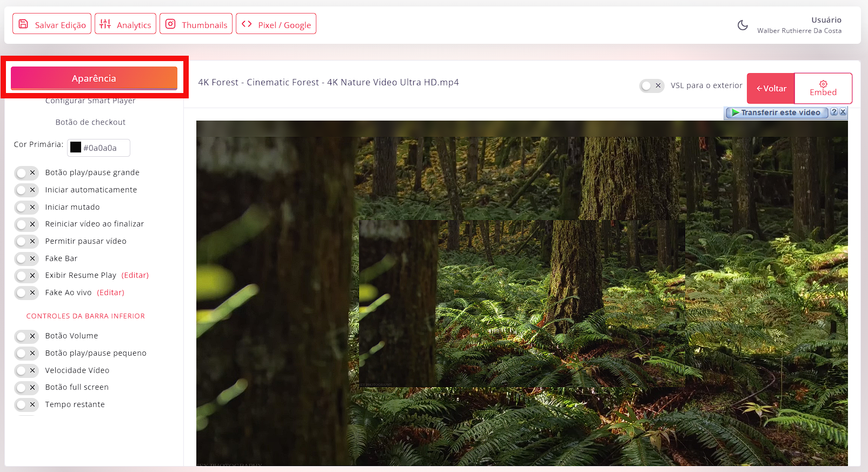Toggle Velocidade Vídeo switch

26,370
